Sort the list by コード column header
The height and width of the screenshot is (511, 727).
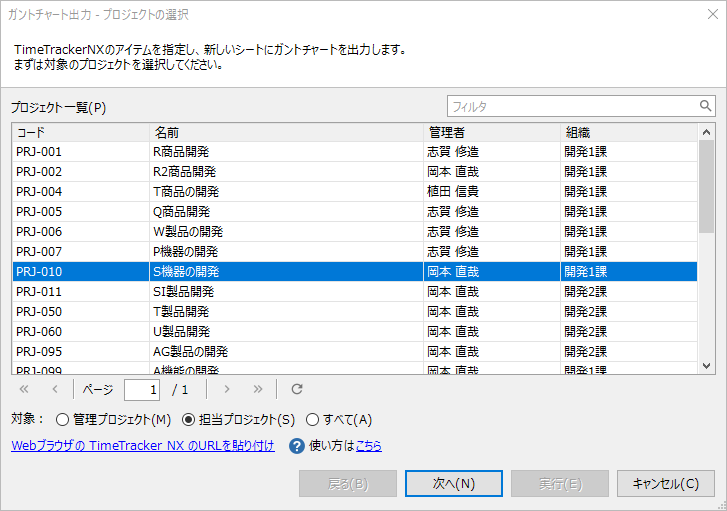point(80,132)
